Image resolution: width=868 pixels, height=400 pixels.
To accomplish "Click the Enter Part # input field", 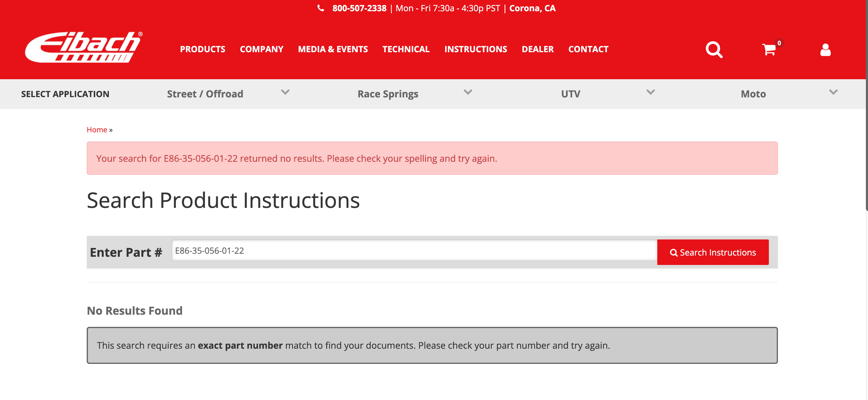I will pos(414,251).
